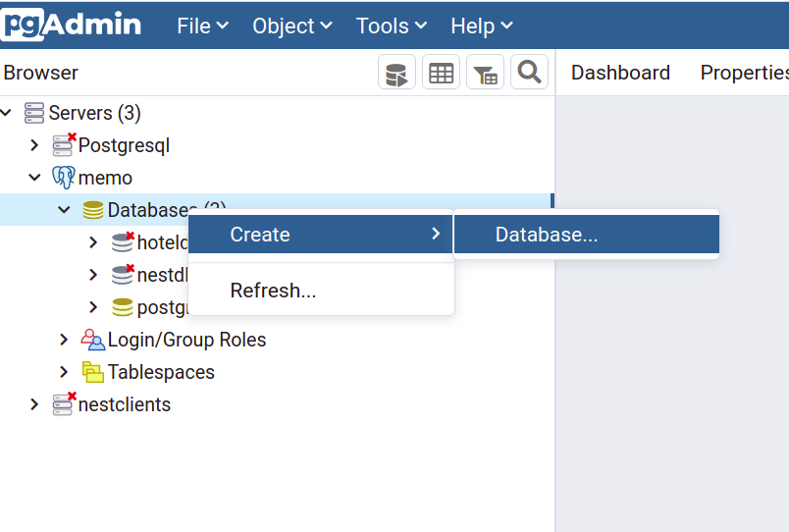
Task: Expand the postg database node
Action: (x=93, y=307)
